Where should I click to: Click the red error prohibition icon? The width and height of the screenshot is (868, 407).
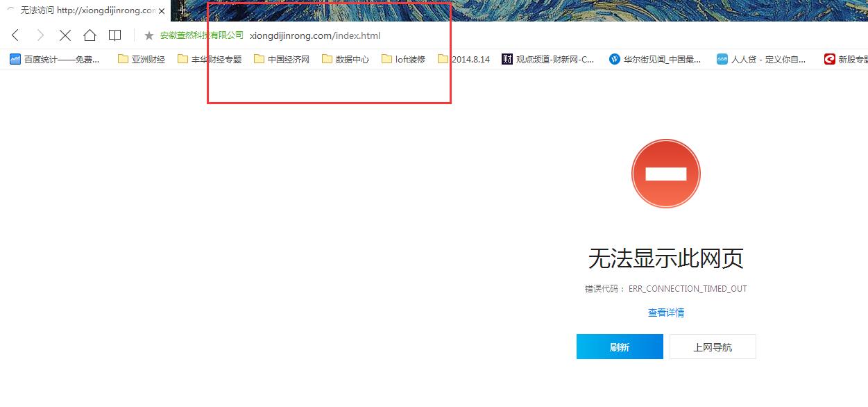coord(665,173)
